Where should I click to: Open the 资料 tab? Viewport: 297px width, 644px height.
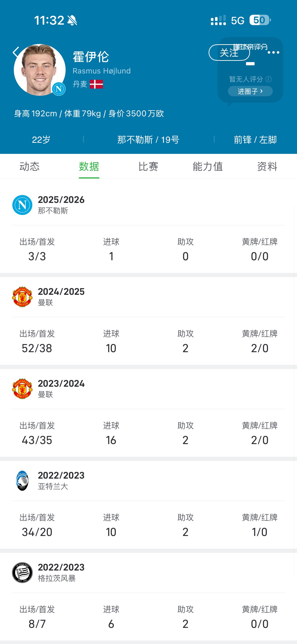[x=267, y=167]
